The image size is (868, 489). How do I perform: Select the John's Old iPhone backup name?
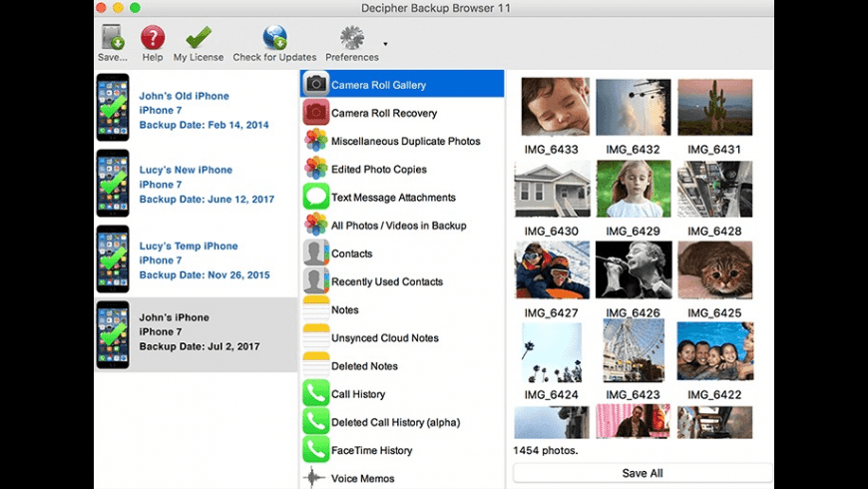(x=184, y=96)
